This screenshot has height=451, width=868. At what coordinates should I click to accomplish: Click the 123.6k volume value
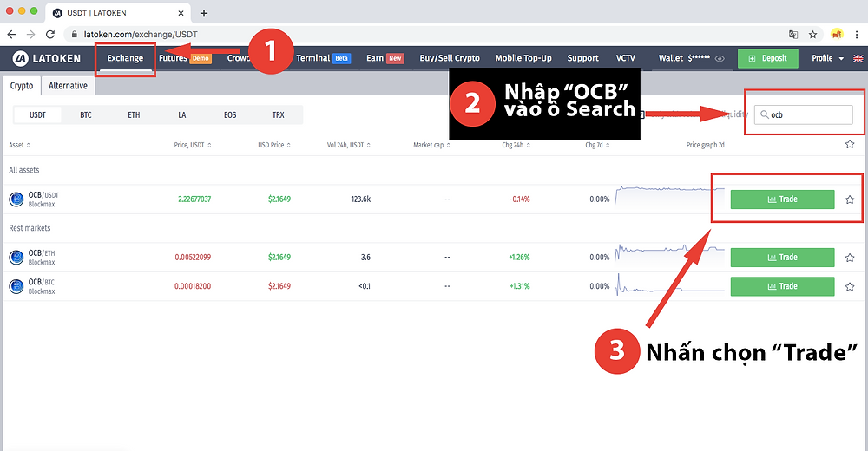click(361, 199)
